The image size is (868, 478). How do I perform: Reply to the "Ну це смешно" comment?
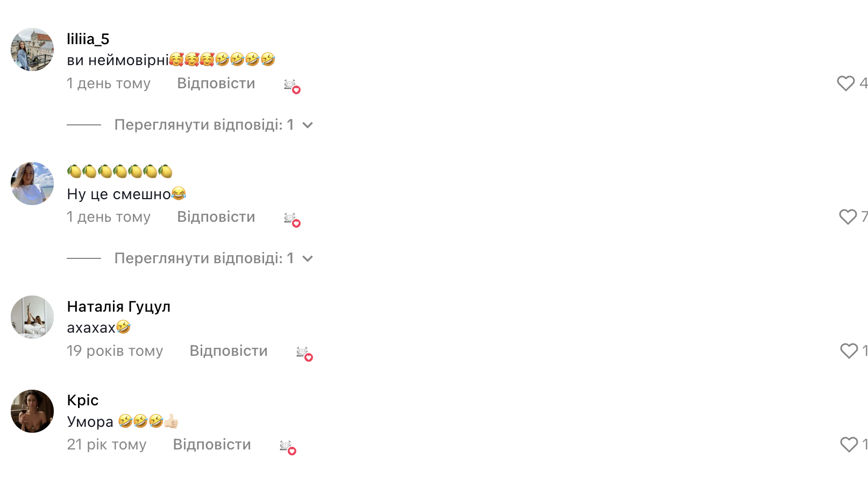tap(216, 217)
